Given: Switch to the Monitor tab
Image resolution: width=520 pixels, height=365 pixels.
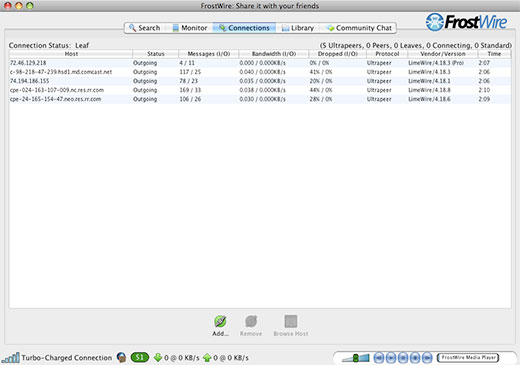Looking at the screenshot, I should [190, 28].
